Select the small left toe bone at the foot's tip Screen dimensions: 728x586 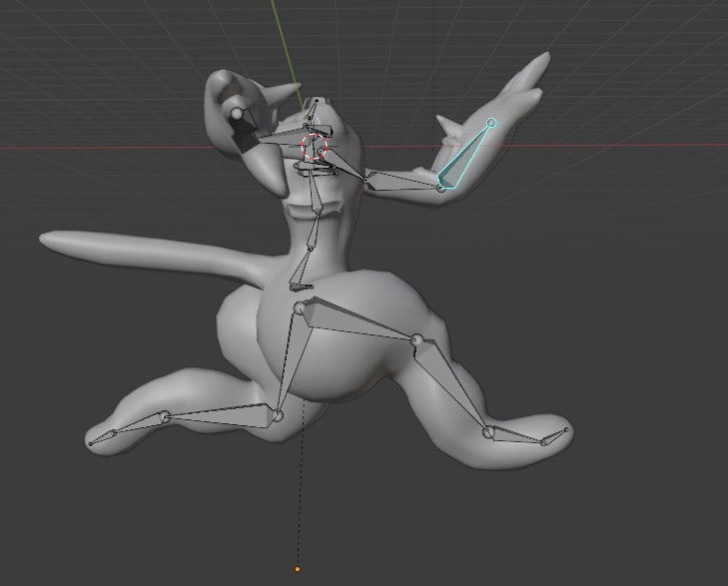[101, 438]
